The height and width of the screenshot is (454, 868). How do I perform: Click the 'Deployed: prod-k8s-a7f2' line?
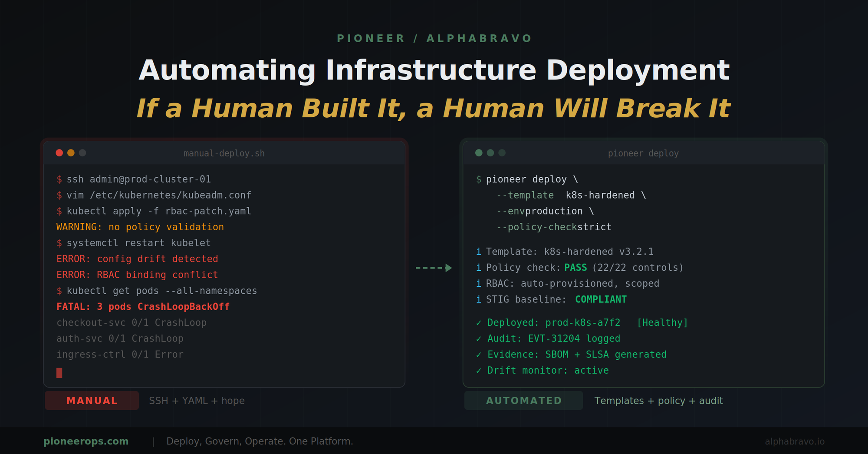(548, 323)
